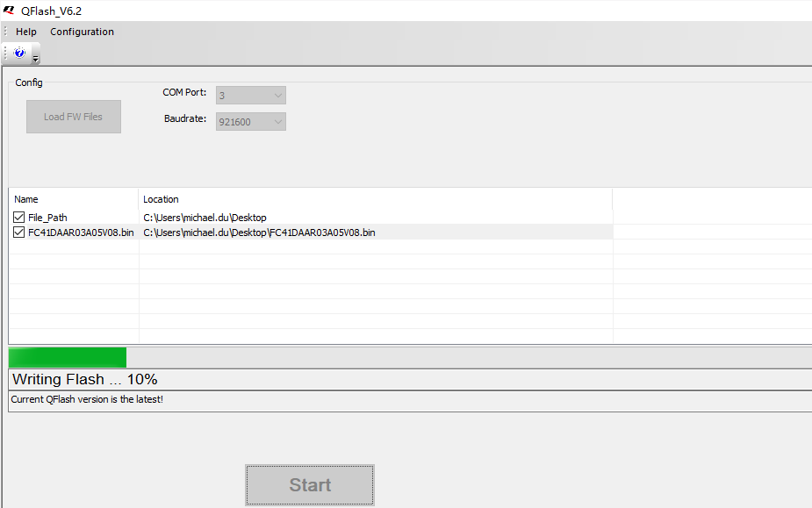This screenshot has height=508, width=812.
Task: Click the toolbar grip handle beside help icon
Action: 6,54
